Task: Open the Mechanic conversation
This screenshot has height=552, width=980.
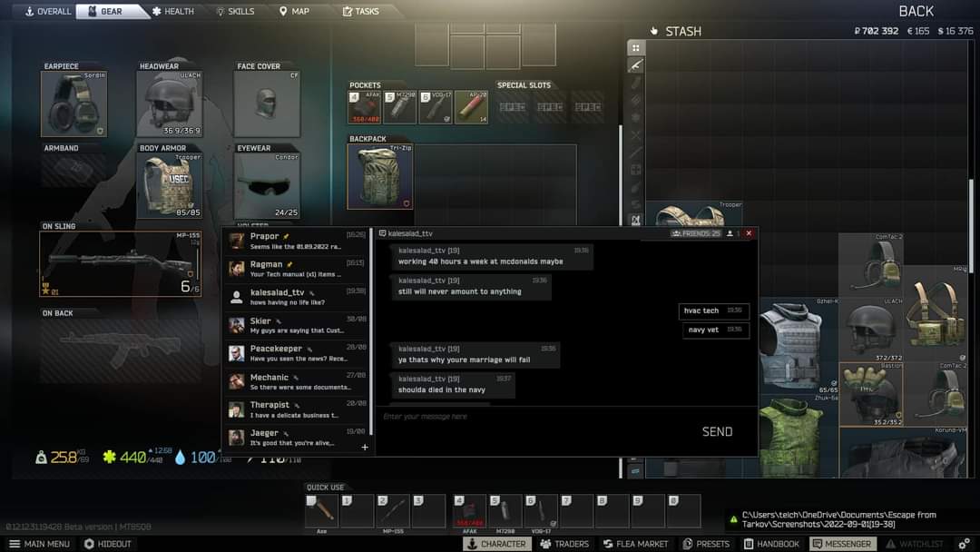Action: (x=297, y=381)
